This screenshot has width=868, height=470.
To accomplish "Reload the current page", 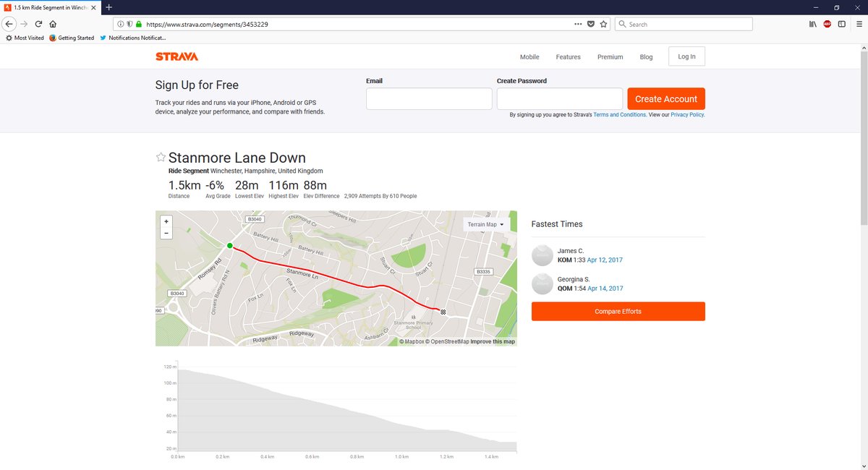I will pyautogui.click(x=38, y=24).
